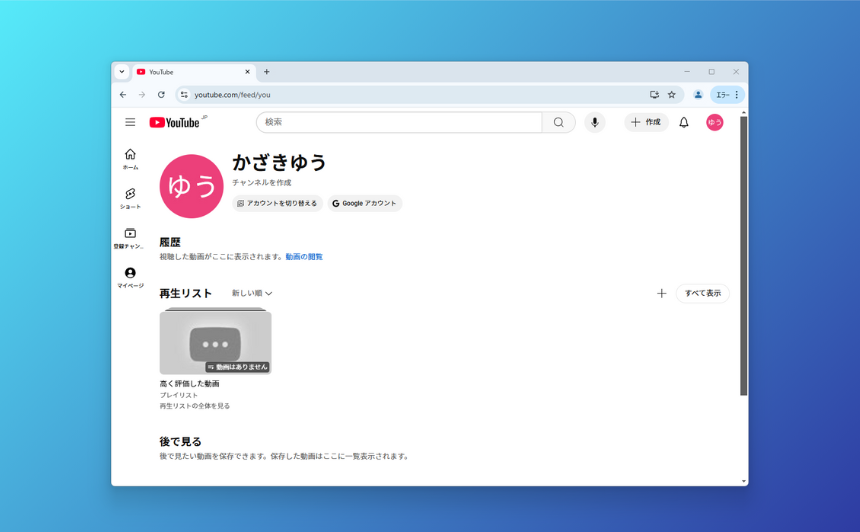The image size is (860, 532).
Task: Click the 高く評価した動画 title
Action: (189, 383)
